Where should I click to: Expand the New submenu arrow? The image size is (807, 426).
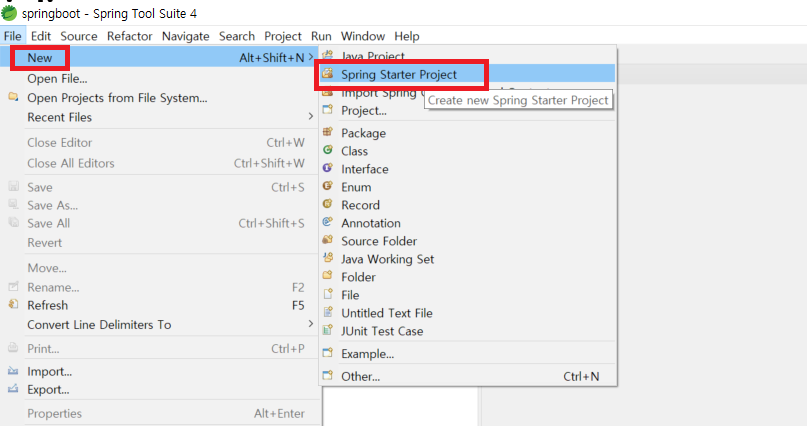[x=310, y=58]
